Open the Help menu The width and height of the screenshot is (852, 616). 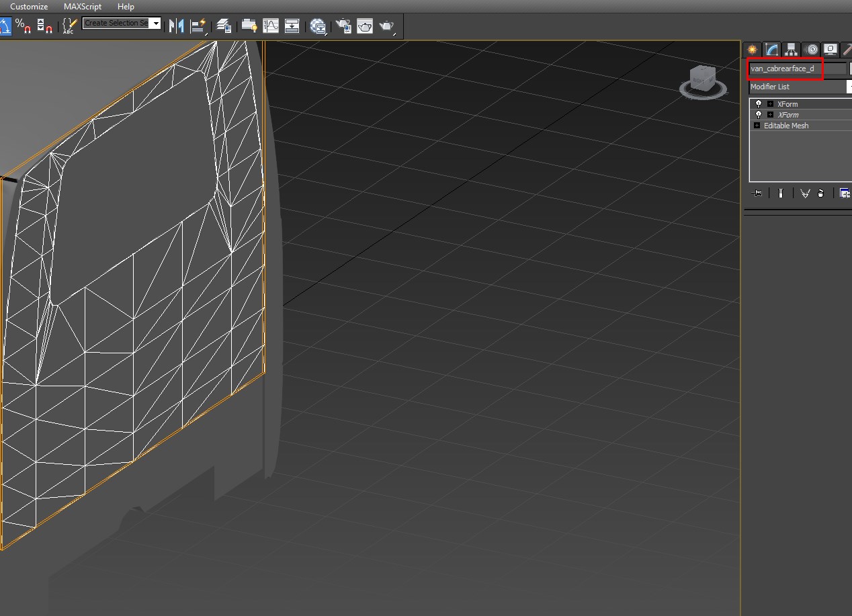coord(126,6)
